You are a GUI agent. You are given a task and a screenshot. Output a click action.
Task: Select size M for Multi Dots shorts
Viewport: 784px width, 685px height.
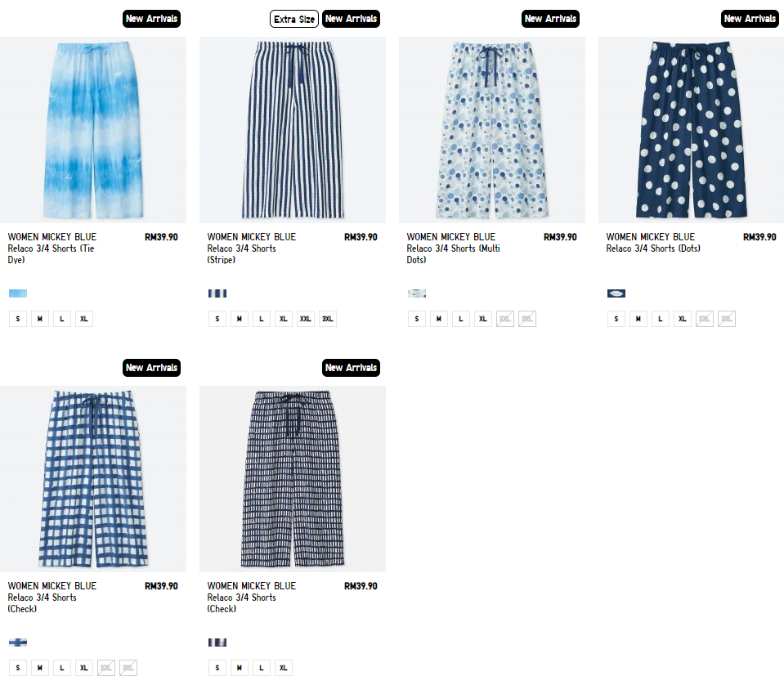[x=439, y=319]
